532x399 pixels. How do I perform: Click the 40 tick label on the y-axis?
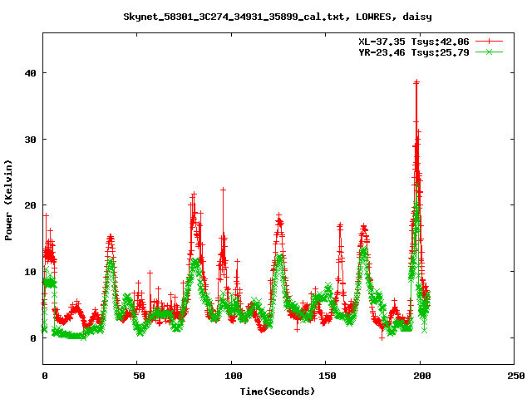coord(30,72)
